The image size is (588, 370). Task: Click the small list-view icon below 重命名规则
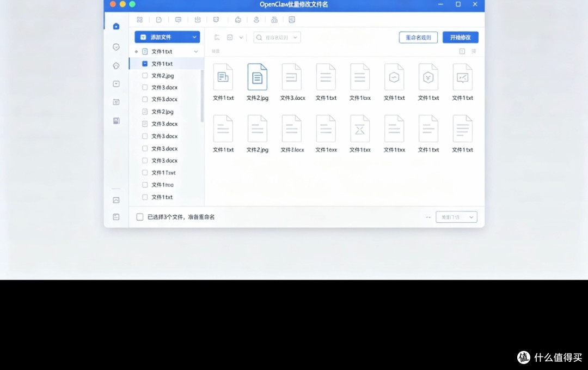click(462, 51)
